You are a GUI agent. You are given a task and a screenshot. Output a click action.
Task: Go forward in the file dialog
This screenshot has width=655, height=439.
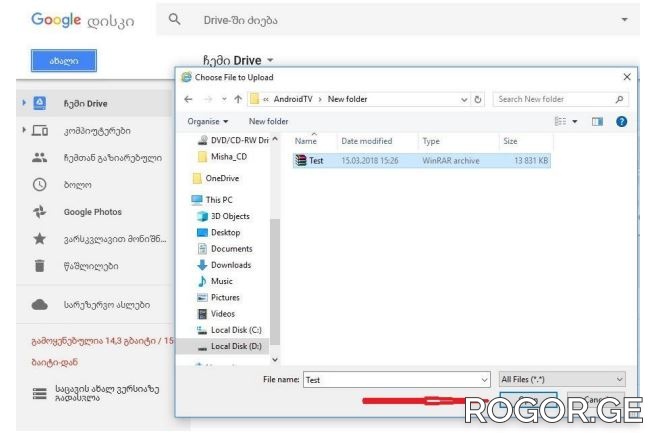[x=208, y=99]
